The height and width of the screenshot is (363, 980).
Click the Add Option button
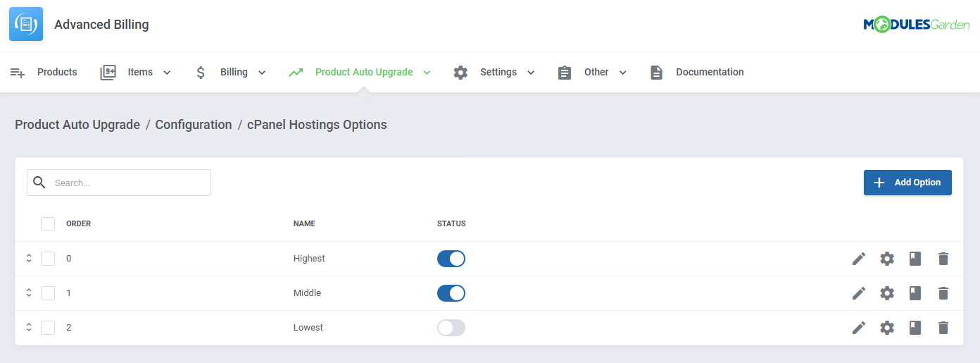(x=907, y=183)
